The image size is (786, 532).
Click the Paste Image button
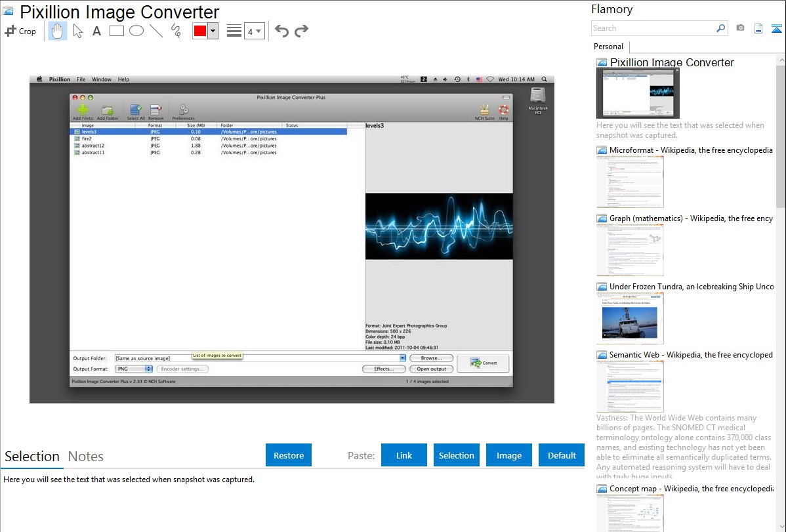click(x=508, y=455)
